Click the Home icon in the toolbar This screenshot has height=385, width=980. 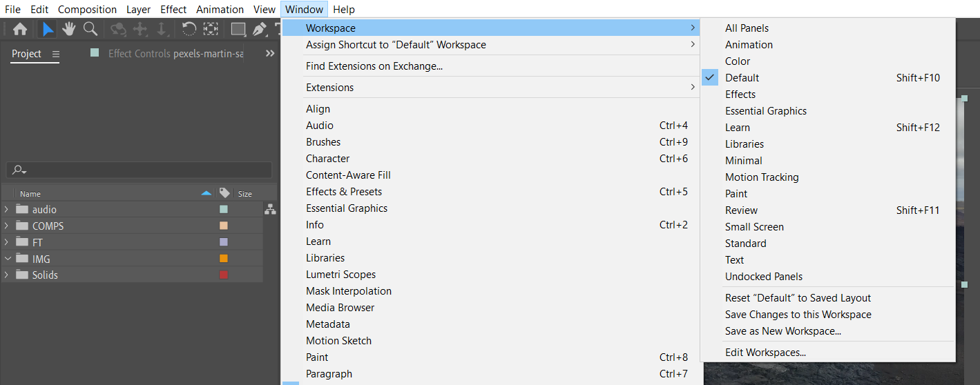point(20,29)
